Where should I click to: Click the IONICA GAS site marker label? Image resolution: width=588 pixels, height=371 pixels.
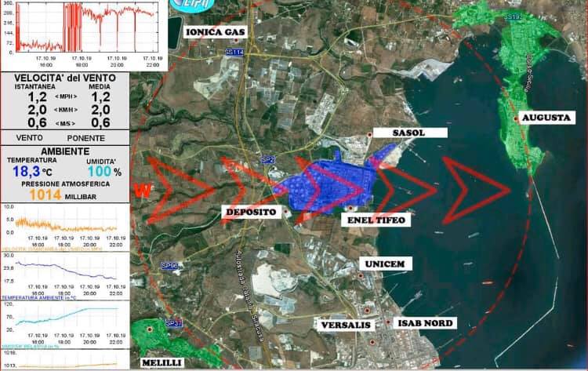coord(215,32)
